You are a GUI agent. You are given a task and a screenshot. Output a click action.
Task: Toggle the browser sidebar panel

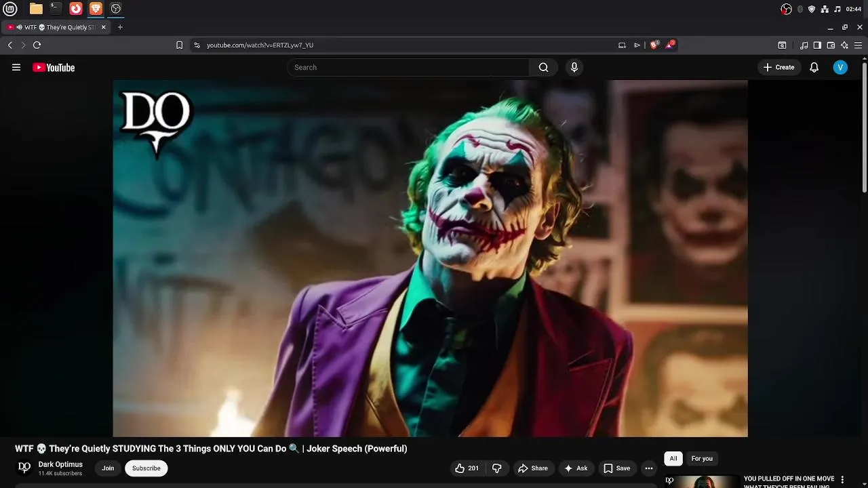pyautogui.click(x=817, y=45)
